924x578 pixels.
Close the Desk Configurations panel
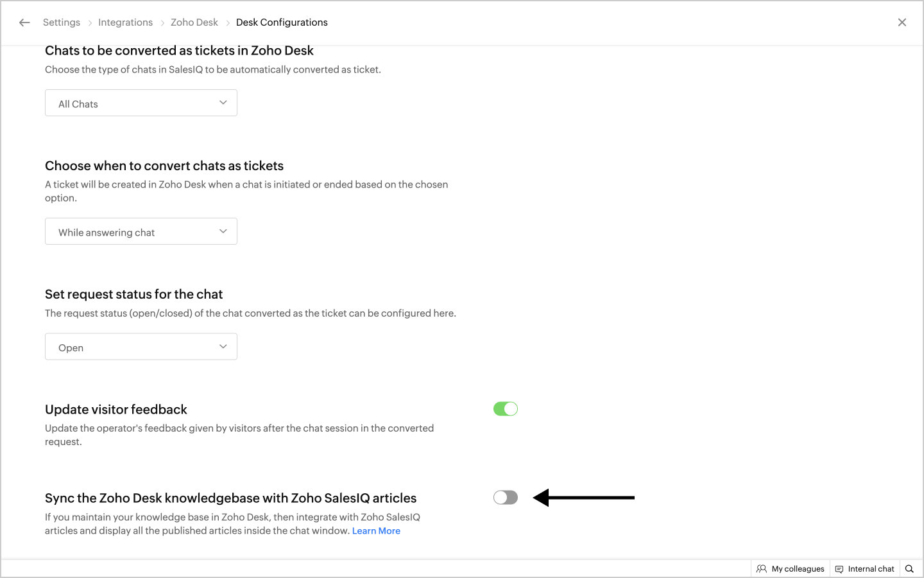(x=902, y=22)
